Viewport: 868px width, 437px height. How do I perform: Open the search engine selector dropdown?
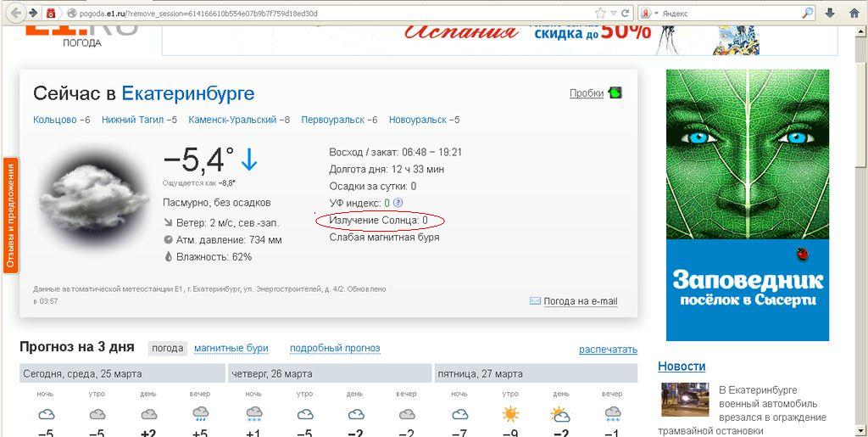coord(651,13)
